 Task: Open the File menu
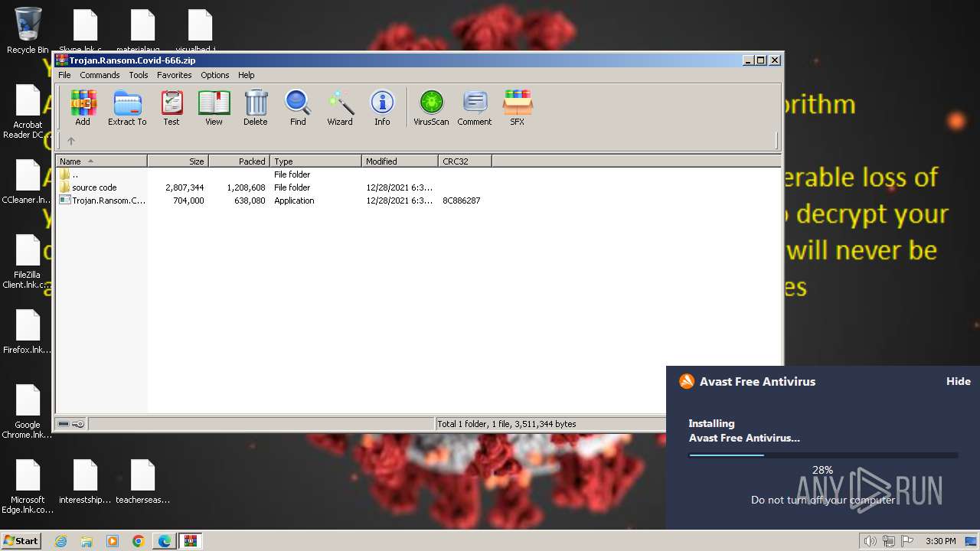pyautogui.click(x=65, y=75)
